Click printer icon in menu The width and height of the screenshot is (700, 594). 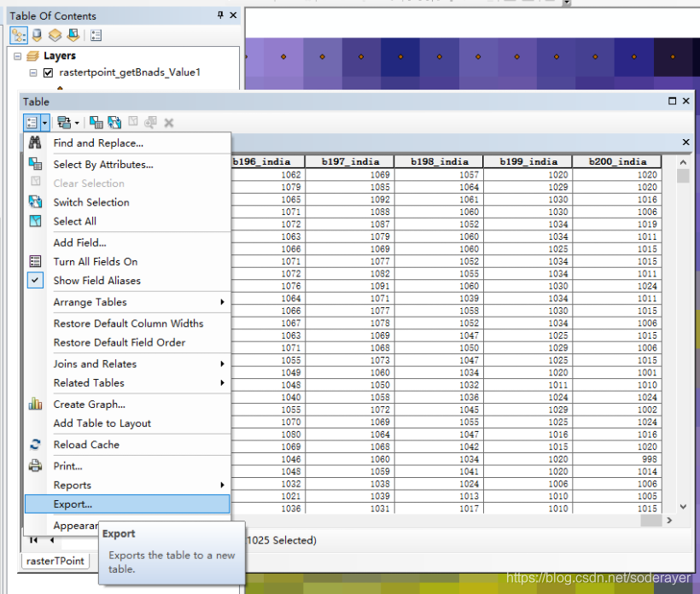pos(35,466)
